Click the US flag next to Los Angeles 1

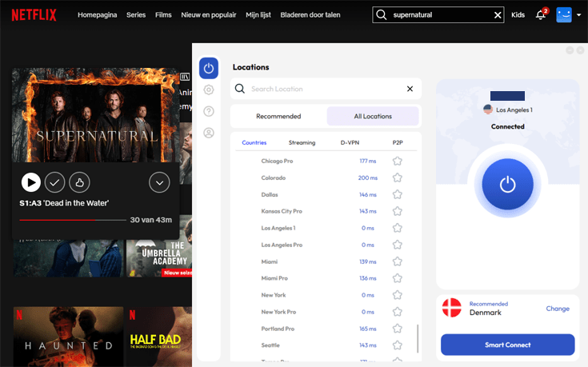tap(488, 110)
